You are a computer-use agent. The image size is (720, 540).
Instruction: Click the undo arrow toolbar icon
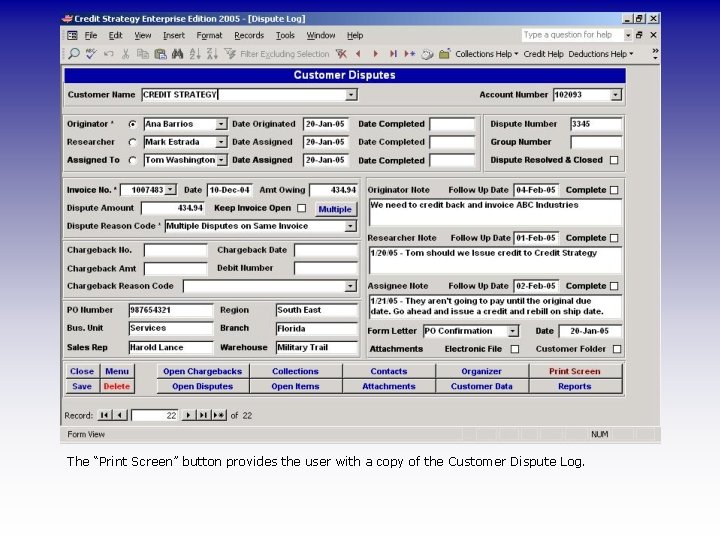pyautogui.click(x=108, y=54)
